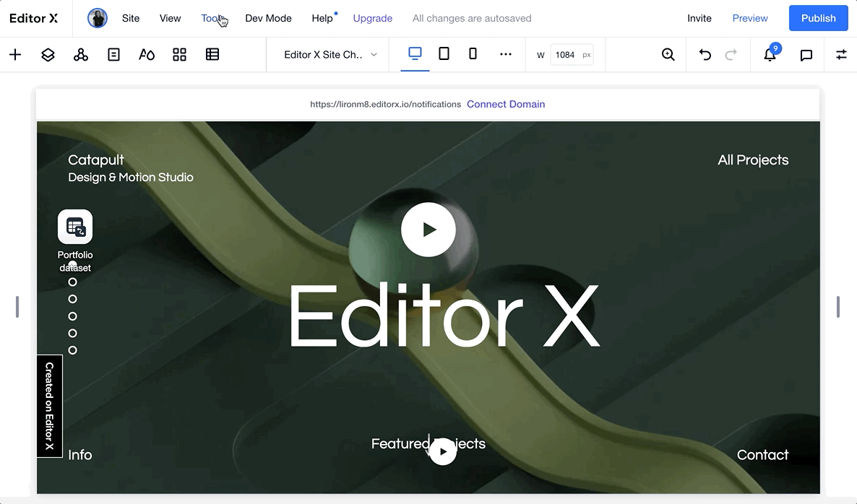Open the zoom magnifier tool

point(668,55)
